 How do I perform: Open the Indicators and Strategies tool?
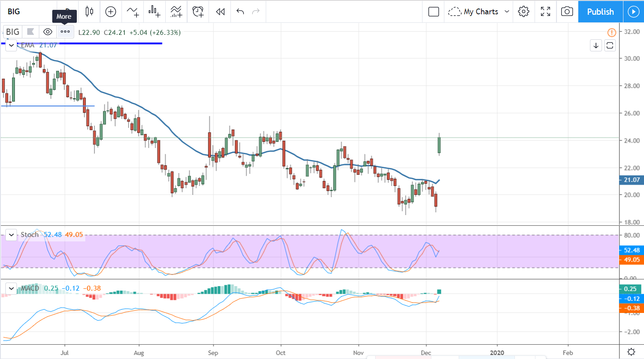pos(133,12)
